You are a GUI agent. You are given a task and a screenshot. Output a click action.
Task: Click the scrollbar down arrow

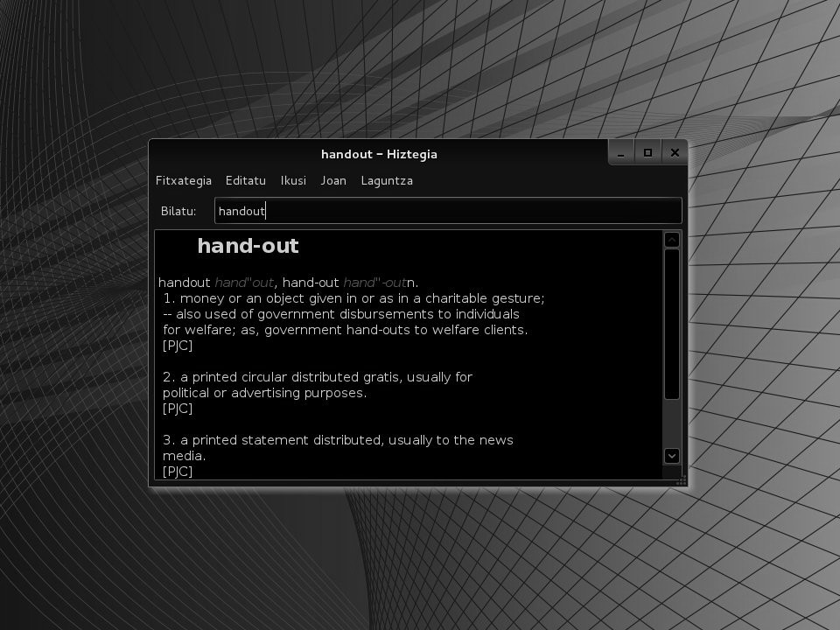click(672, 456)
